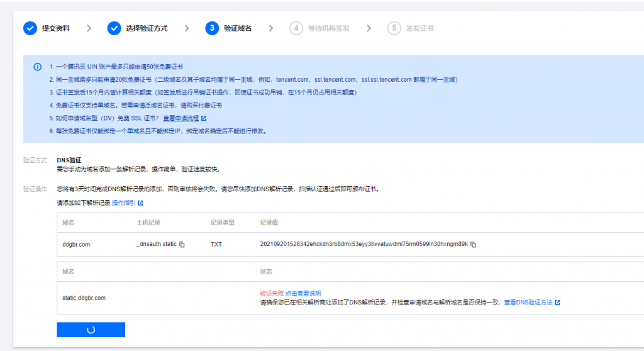Click the red 验证失败 status text

(272, 294)
